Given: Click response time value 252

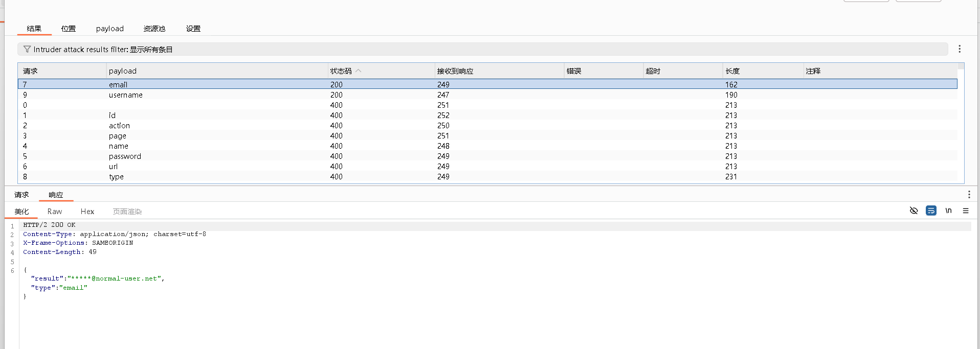Looking at the screenshot, I should pos(443,115).
